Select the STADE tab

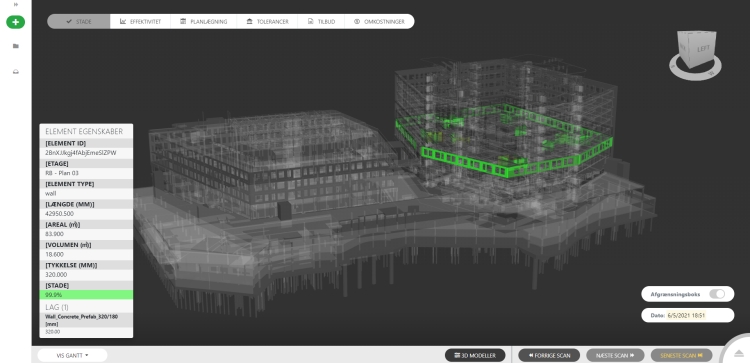79,22
